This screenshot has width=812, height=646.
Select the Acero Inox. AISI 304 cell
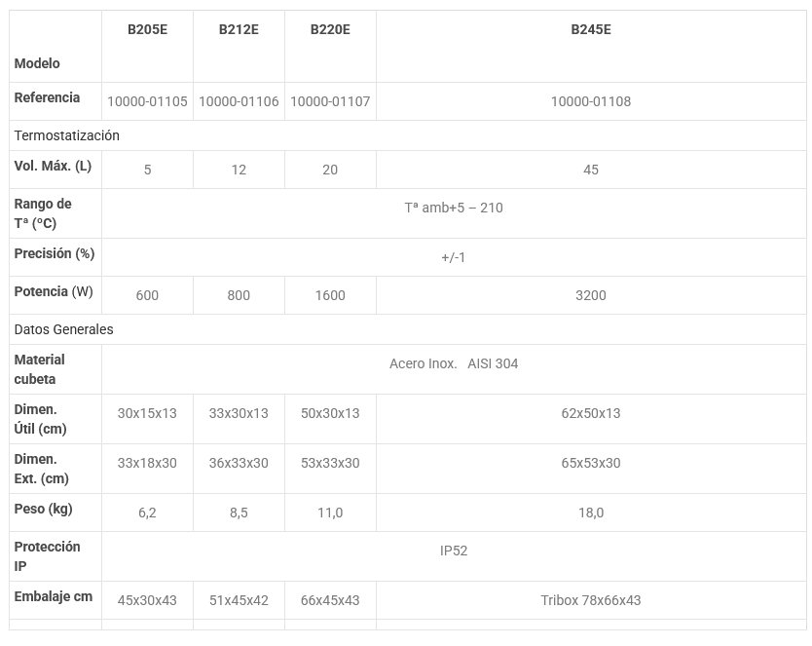(x=454, y=363)
